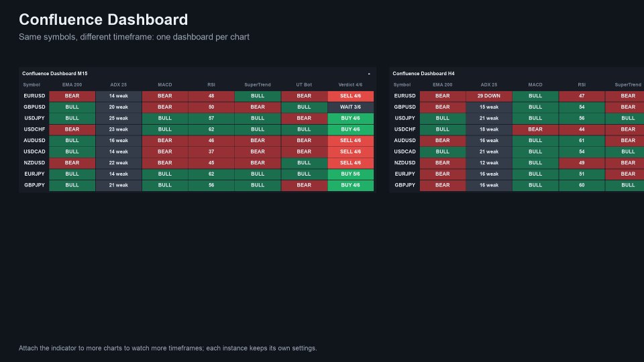The width and height of the screenshot is (644, 362).
Task: Click the SELL 4/6 verdict in AUDUSD row
Action: tap(350, 140)
